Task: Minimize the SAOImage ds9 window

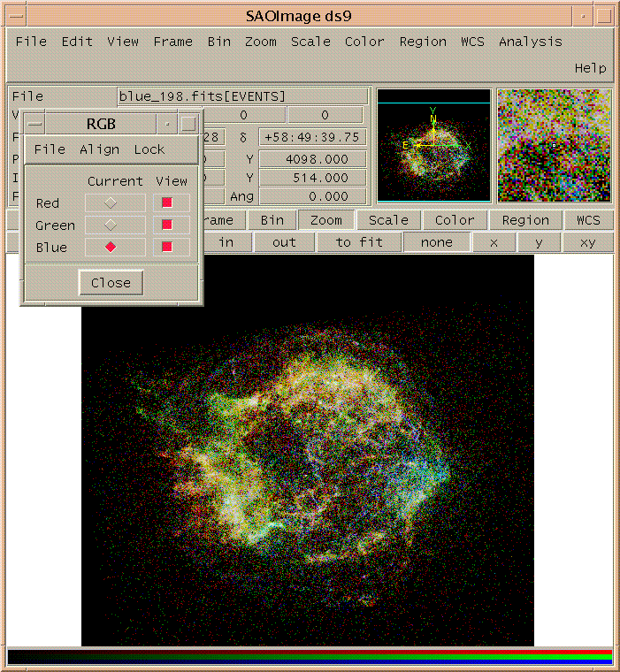Action: tap(583, 16)
